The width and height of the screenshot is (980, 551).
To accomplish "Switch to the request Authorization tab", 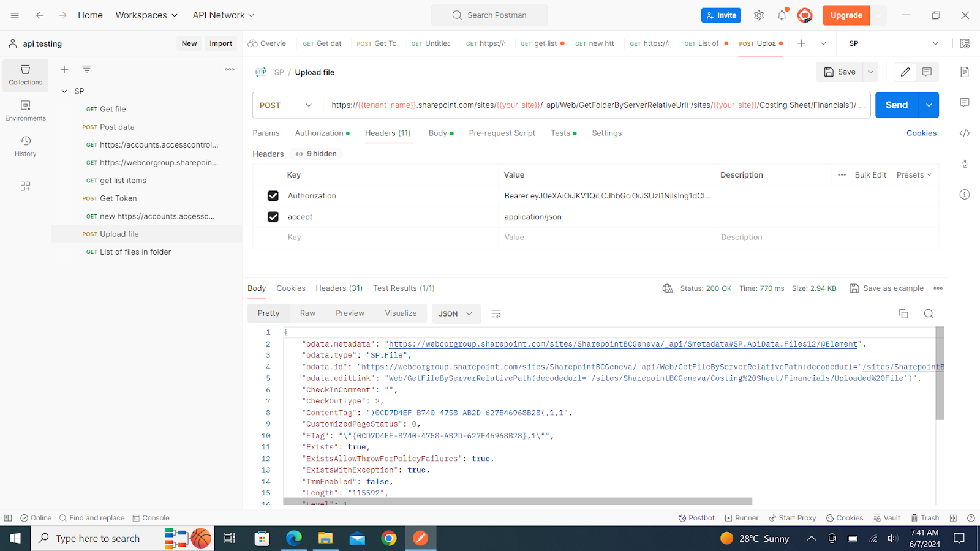I will click(322, 133).
